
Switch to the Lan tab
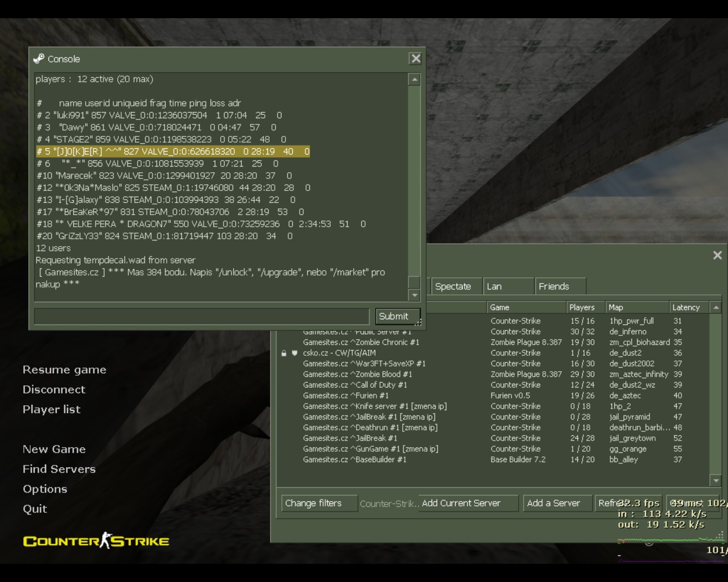[508, 286]
